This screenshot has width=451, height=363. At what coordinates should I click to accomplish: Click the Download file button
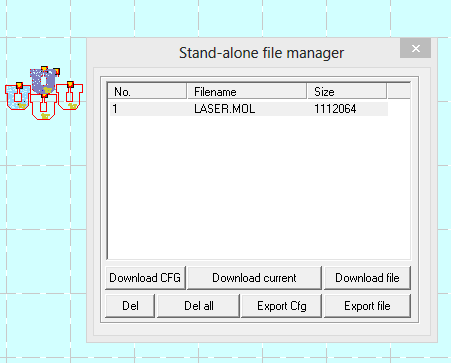coord(367,278)
